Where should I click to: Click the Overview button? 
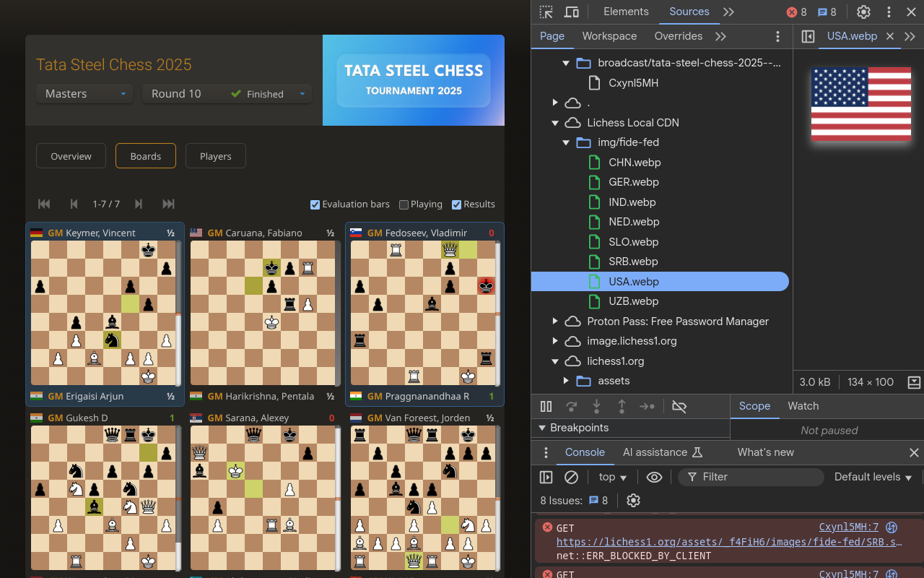pyautogui.click(x=71, y=156)
